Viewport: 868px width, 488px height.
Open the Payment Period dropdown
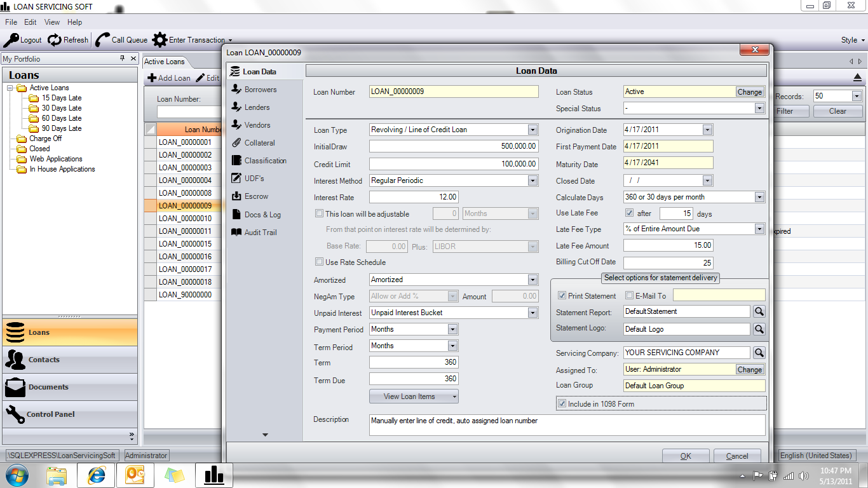[x=452, y=329]
